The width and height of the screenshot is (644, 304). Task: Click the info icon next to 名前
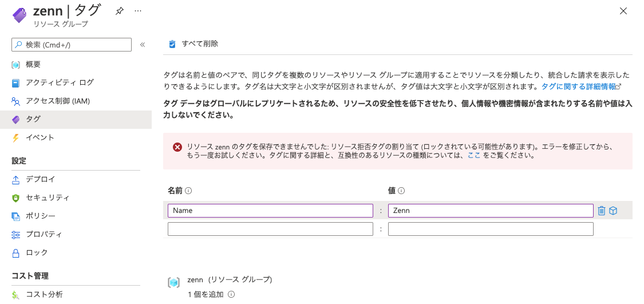[188, 191]
